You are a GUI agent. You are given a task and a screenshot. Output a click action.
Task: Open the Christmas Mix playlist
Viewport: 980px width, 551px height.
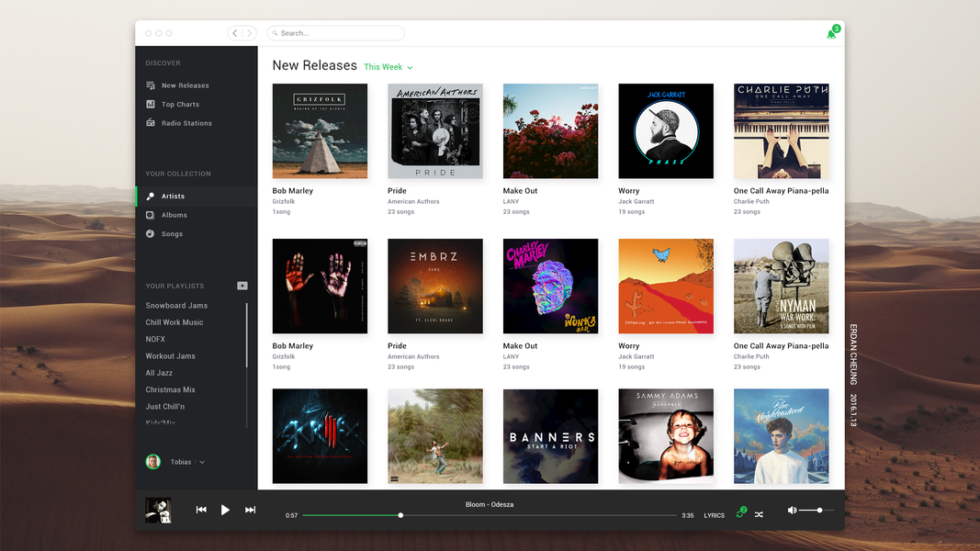[x=170, y=389]
